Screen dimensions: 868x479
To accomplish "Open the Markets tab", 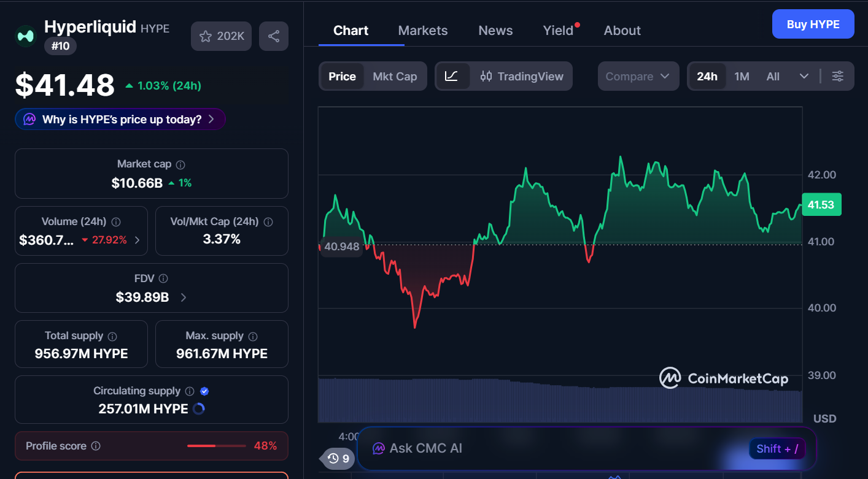I will (423, 31).
